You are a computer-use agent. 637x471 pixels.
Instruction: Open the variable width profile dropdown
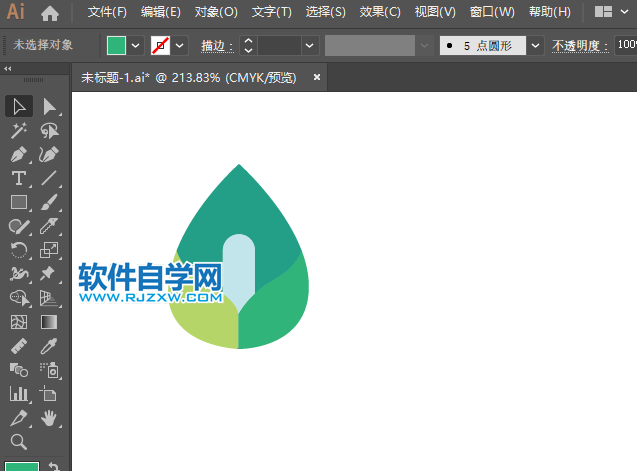[x=424, y=46]
